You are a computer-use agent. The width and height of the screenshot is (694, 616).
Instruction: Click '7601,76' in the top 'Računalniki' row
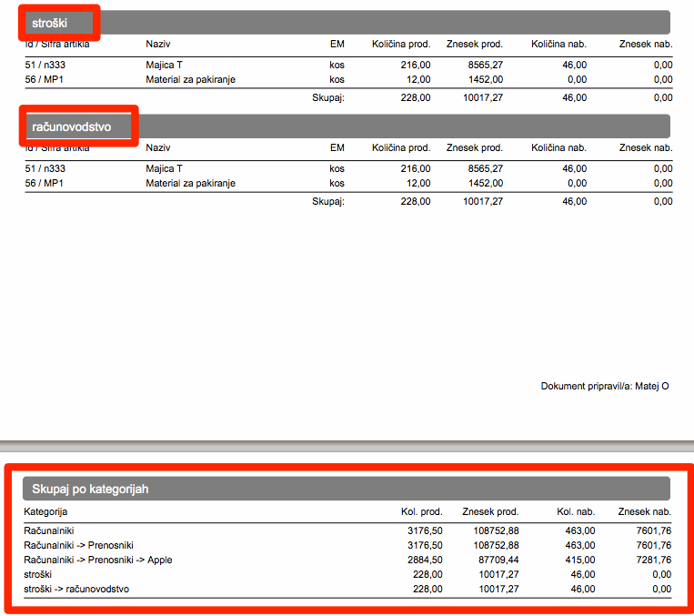[654, 530]
